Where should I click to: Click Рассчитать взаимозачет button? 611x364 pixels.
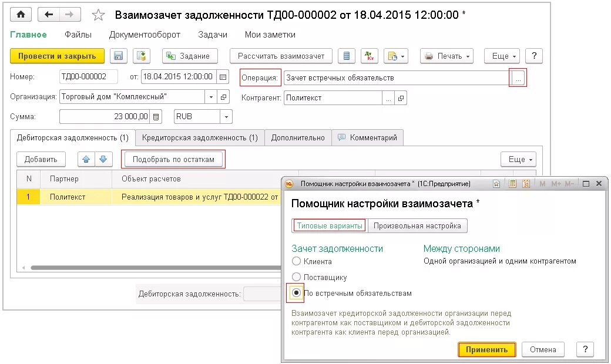click(x=281, y=56)
